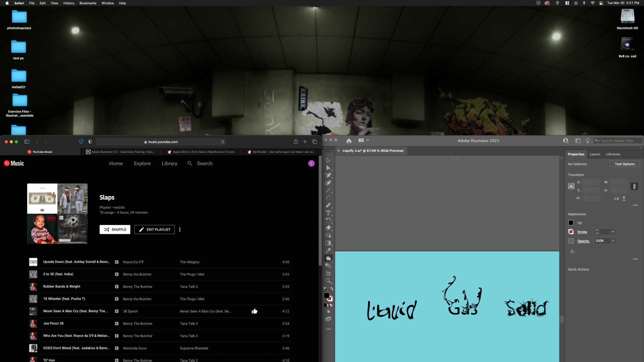Go to YouTube Music Library
The height and width of the screenshot is (362, 644).
point(169,163)
